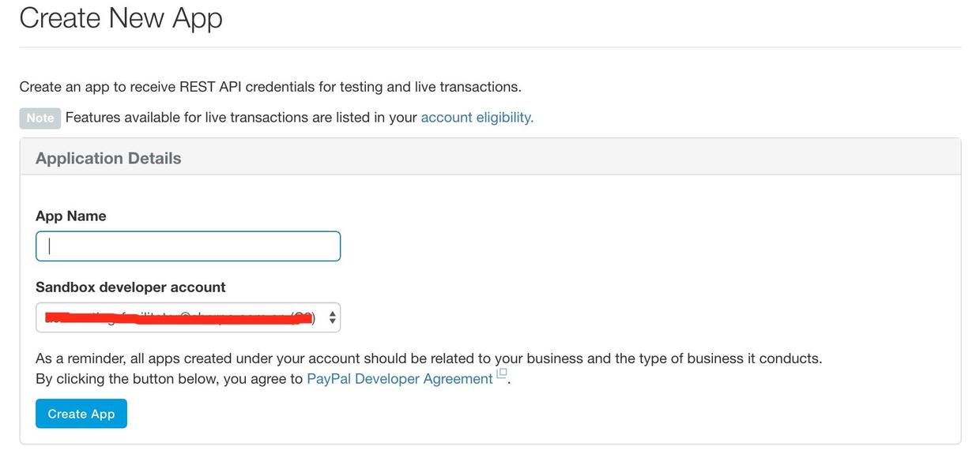Screen dimensions: 980x469
Task: Click the horizontal divider under page heading
Action: [490, 47]
